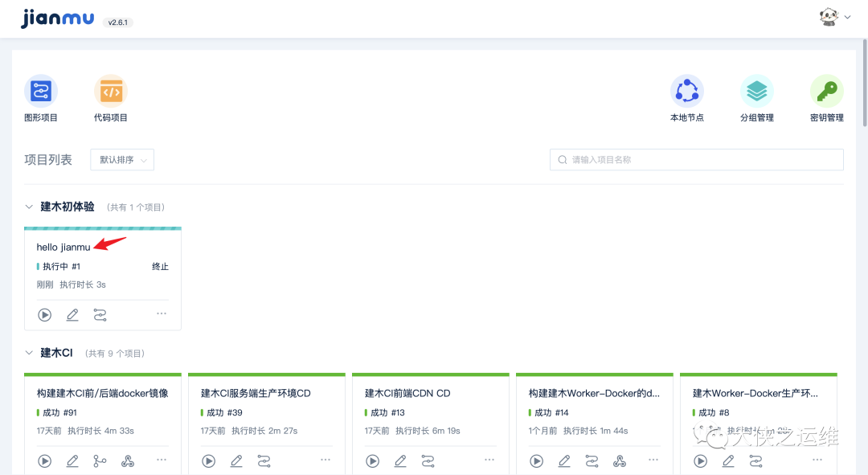Image resolution: width=868 pixels, height=475 pixels.
Task: Open 建木Worker-Docker生产环... project title
Action: 755,393
